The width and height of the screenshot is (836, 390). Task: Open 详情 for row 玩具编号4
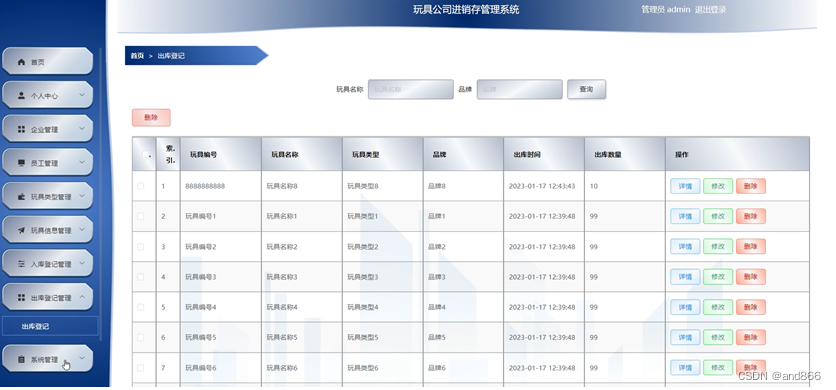(x=685, y=307)
